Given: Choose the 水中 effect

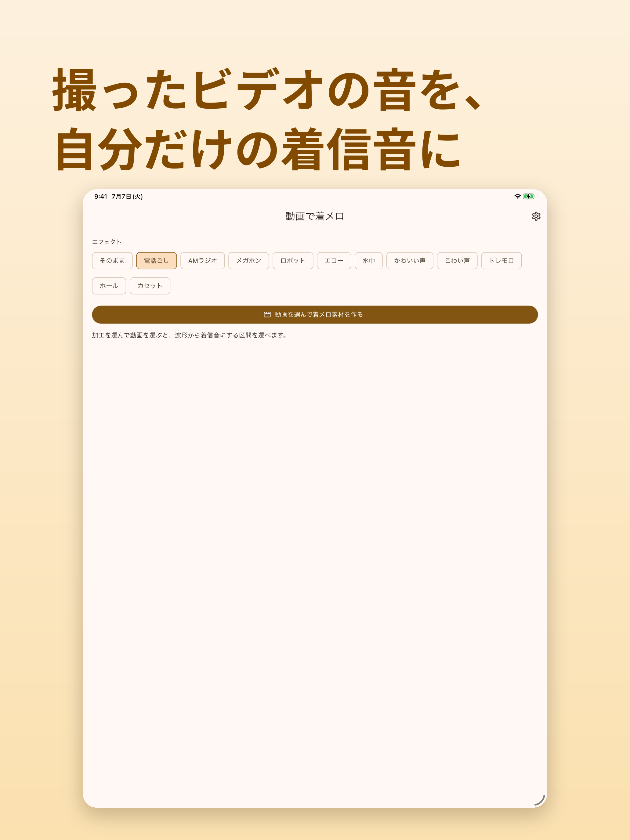Looking at the screenshot, I should click(x=369, y=260).
